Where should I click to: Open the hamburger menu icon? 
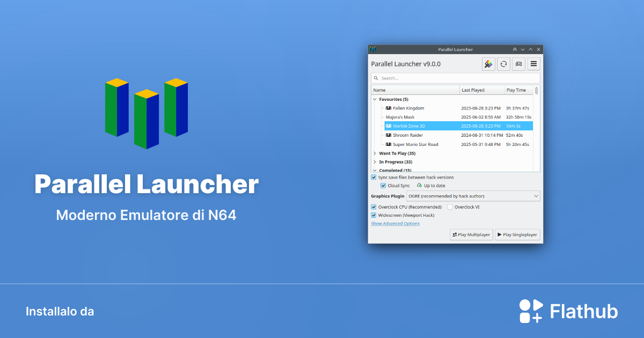click(x=533, y=63)
